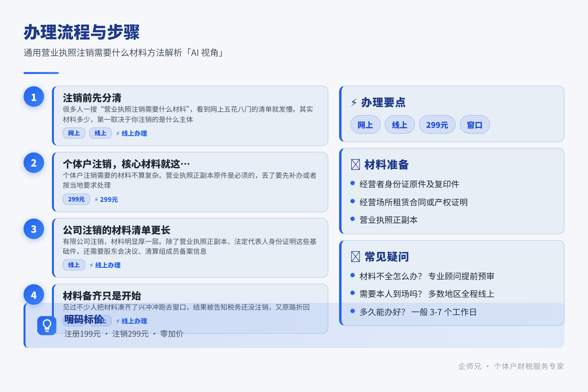Click the 材料准备 panel heading
Screen dimensions: 588x392
click(x=387, y=164)
